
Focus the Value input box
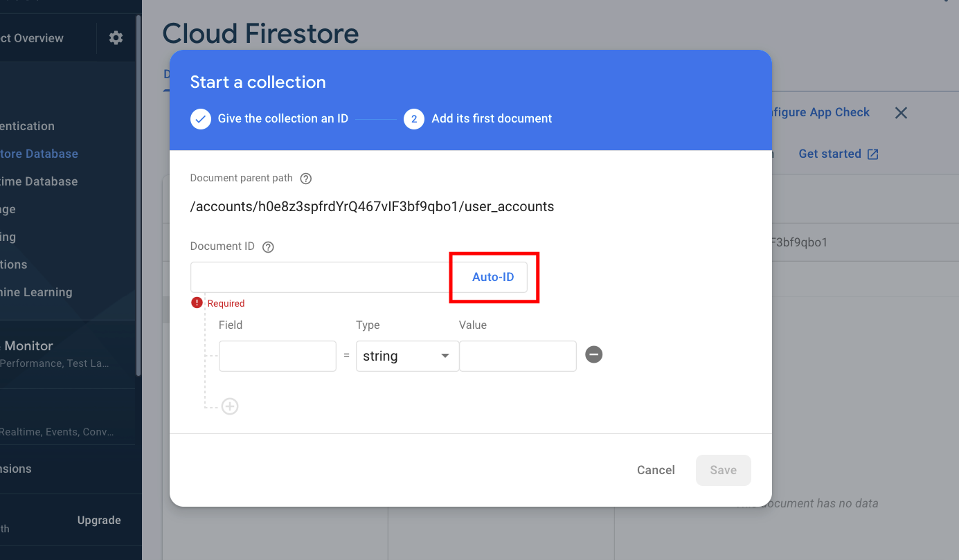point(518,356)
